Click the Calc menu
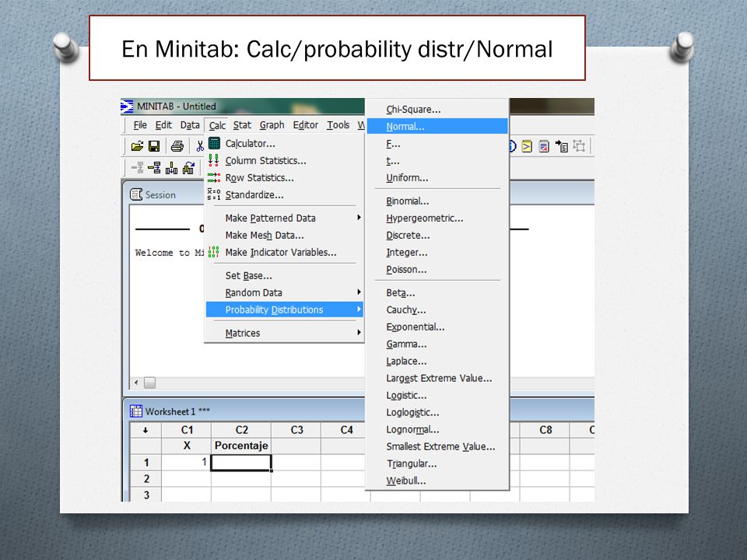The width and height of the screenshot is (747, 560). 217,126
